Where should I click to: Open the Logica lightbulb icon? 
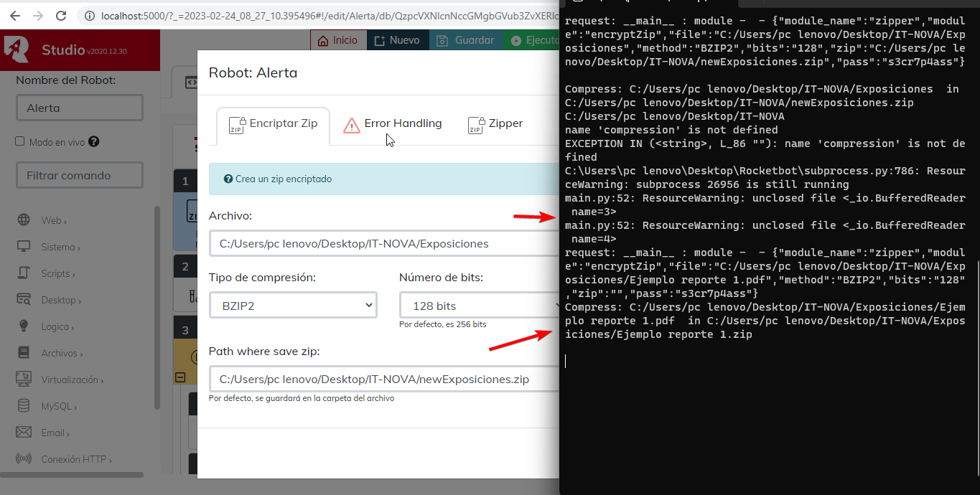[24, 326]
